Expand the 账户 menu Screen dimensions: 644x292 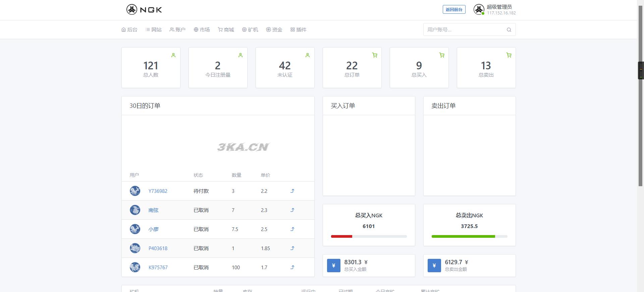[x=177, y=30]
